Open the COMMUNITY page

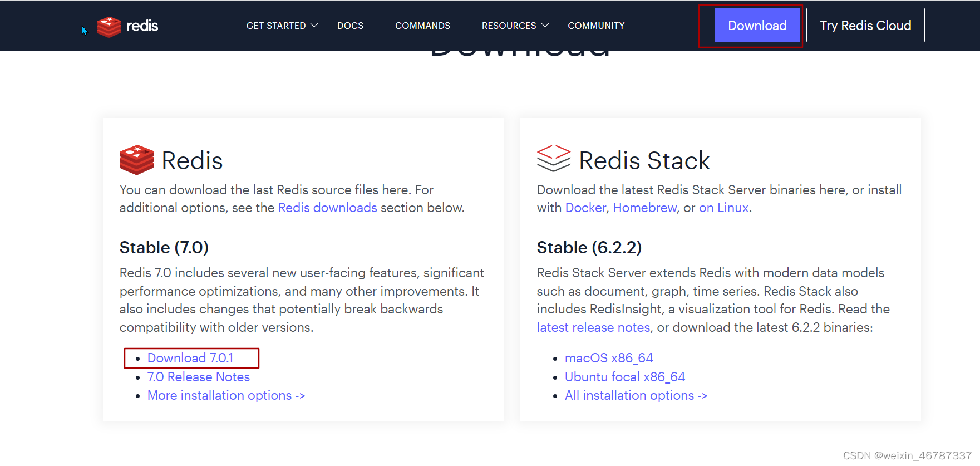(x=596, y=26)
